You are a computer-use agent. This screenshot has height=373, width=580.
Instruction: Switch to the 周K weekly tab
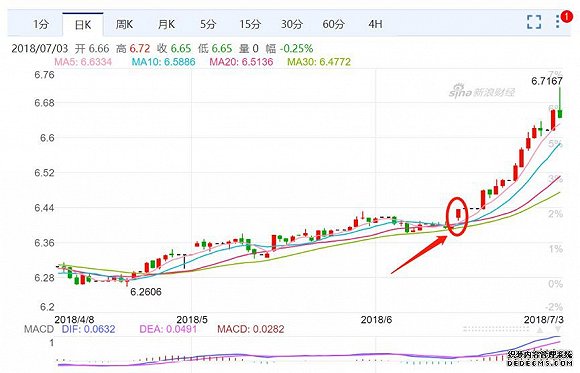[124, 24]
